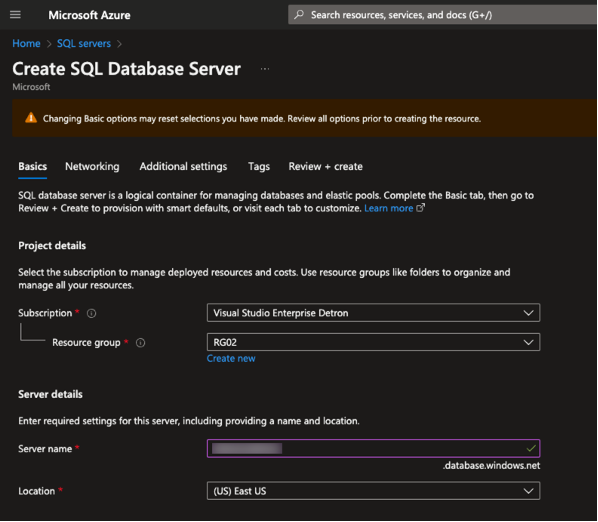The height and width of the screenshot is (522, 598).
Task: Go to the Review + create tab
Action: point(326,167)
